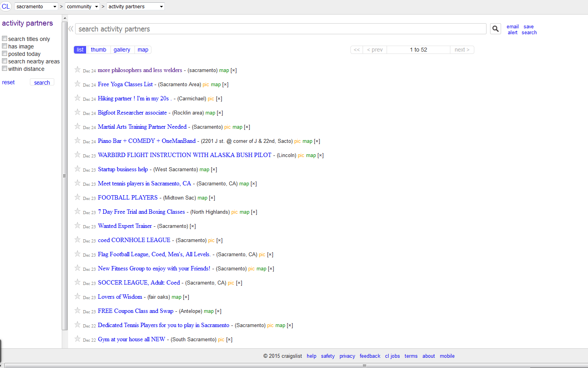Click the CL craigslist logo icon

pos(6,6)
